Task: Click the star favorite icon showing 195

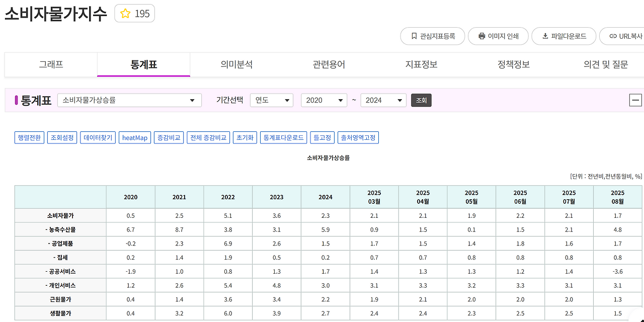Action: tap(125, 14)
